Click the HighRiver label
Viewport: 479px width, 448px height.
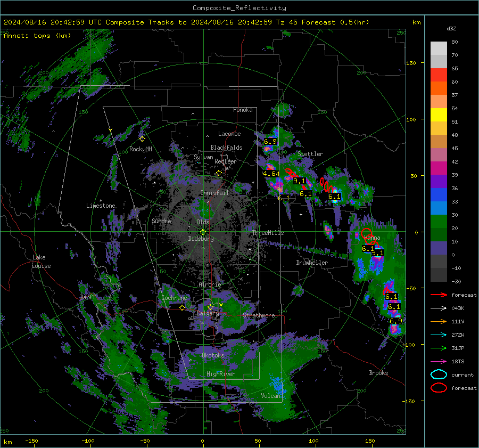pyautogui.click(x=221, y=374)
